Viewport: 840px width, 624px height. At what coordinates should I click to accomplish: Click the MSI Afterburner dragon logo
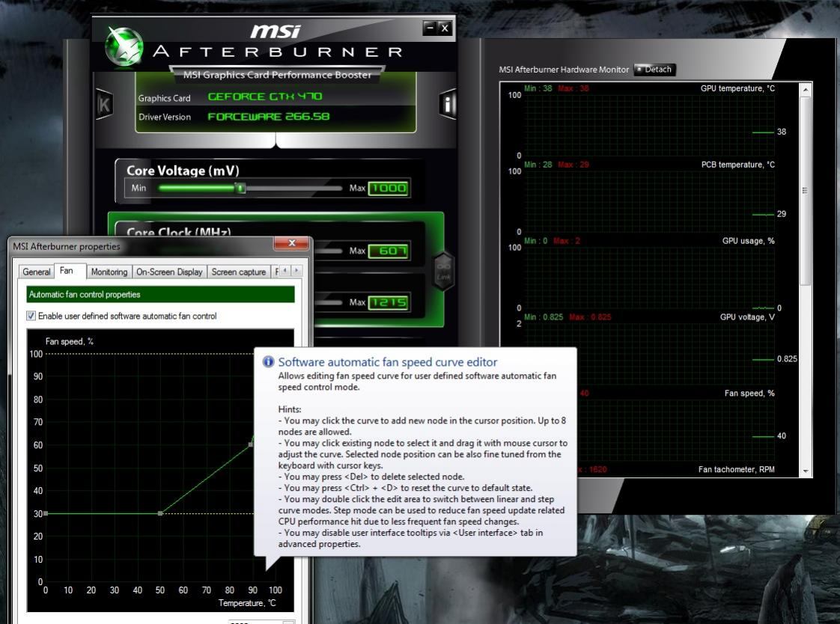[x=124, y=46]
